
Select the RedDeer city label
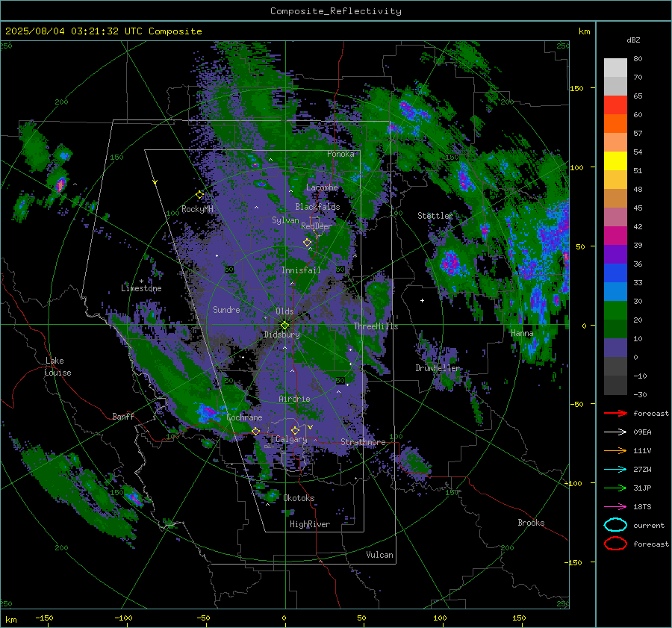[317, 226]
